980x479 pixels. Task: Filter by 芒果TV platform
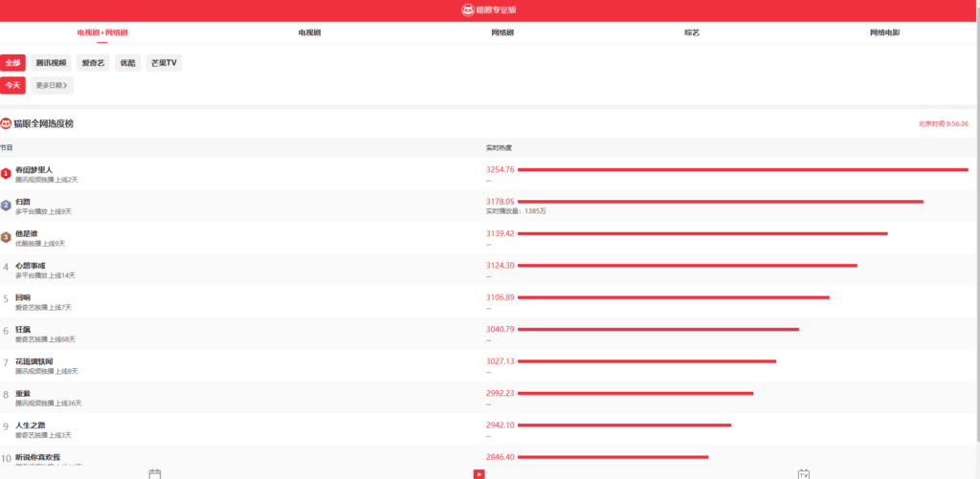pos(164,63)
